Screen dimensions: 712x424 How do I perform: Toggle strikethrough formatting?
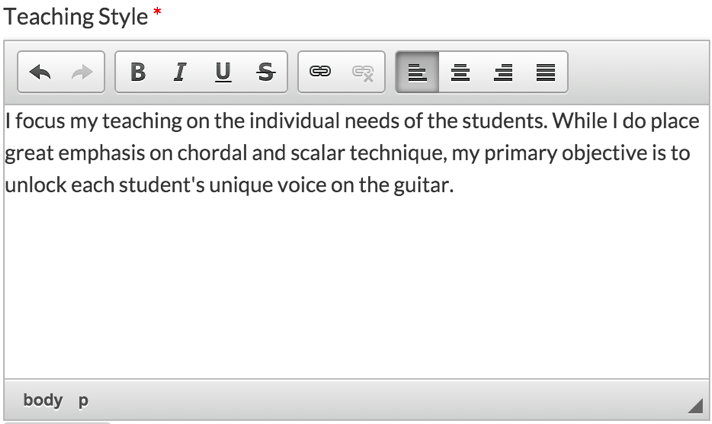pos(266,72)
